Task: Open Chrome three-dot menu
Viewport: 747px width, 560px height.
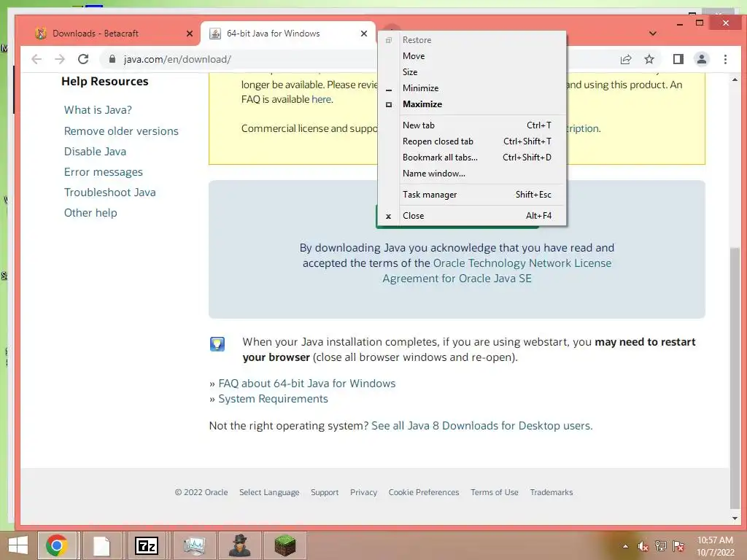Action: click(x=725, y=59)
